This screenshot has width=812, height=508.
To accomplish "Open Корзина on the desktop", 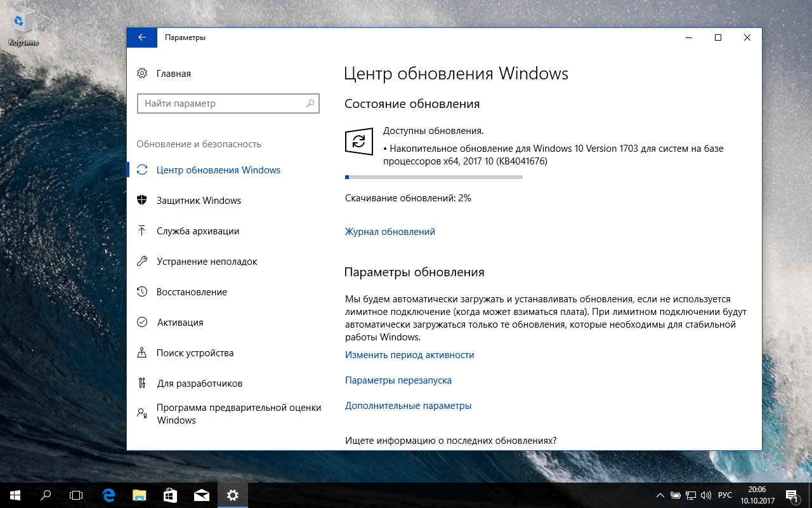I will (23, 19).
